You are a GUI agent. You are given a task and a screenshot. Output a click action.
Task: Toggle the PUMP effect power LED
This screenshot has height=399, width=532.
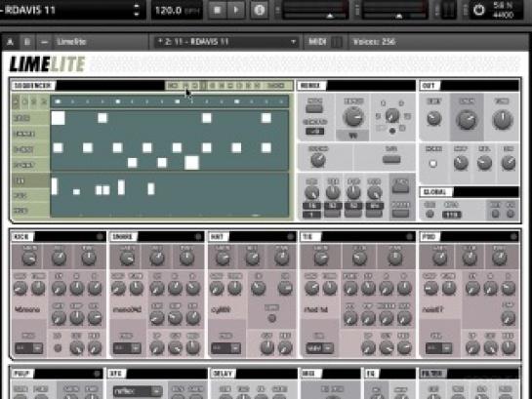coord(97,374)
